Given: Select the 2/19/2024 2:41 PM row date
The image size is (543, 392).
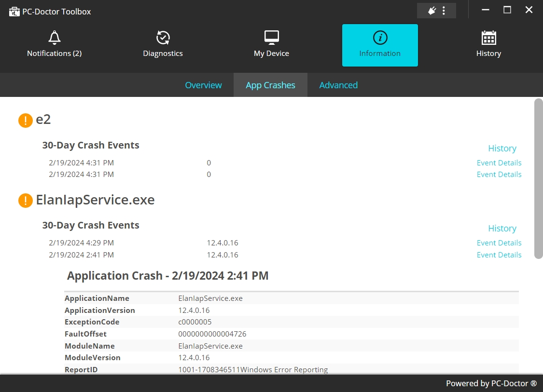Looking at the screenshot, I should click(82, 255).
